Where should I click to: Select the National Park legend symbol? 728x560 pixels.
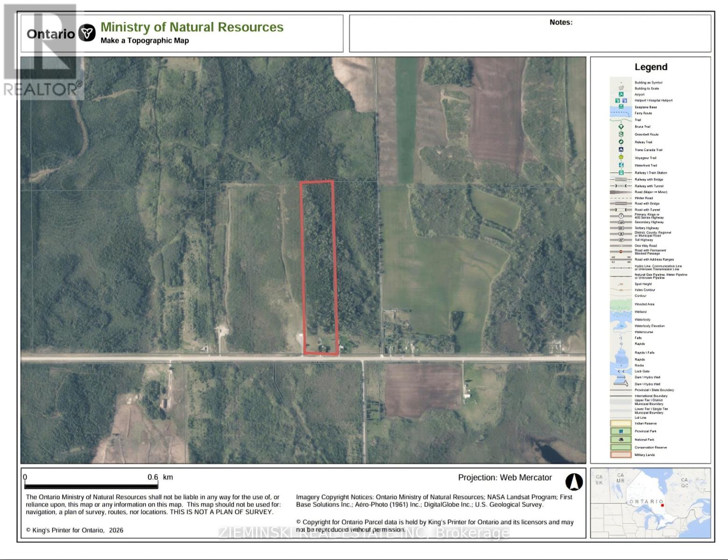coord(621,439)
